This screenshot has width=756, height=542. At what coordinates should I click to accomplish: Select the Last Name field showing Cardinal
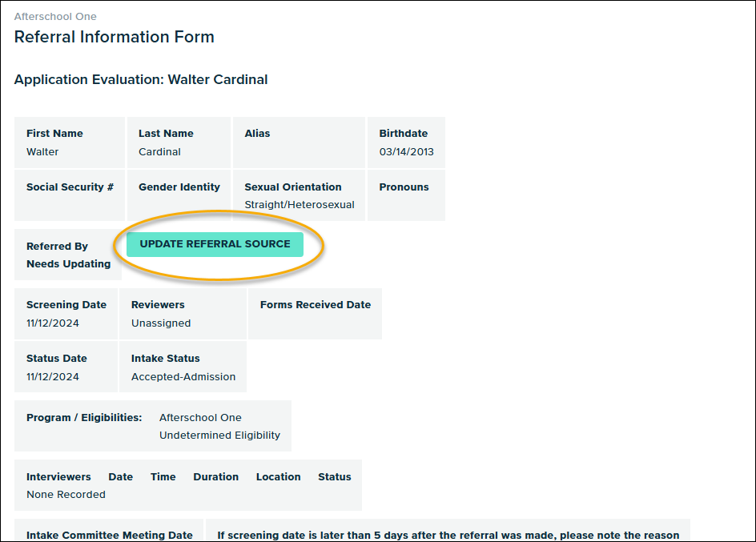(x=178, y=143)
